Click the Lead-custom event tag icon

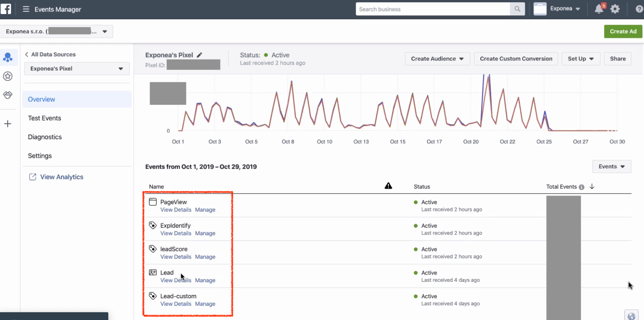pos(153,296)
